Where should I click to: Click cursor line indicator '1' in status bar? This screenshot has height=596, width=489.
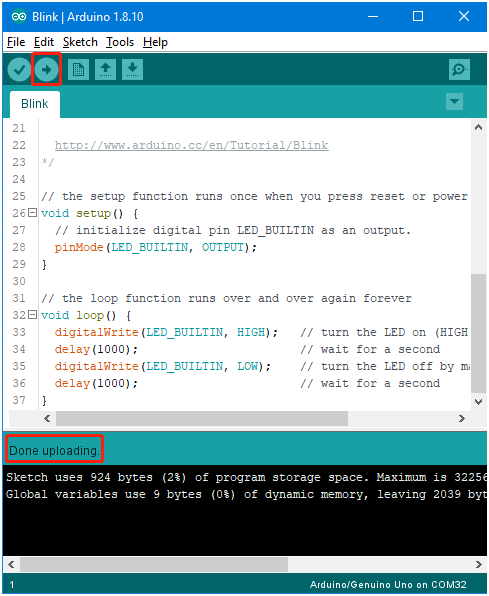click(12, 585)
